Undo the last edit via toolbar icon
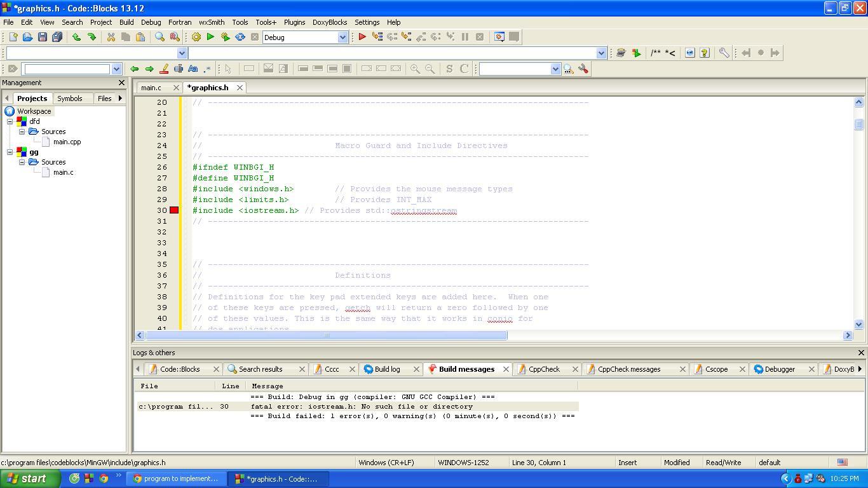Image resolution: width=868 pixels, height=488 pixels. pyautogui.click(x=76, y=37)
